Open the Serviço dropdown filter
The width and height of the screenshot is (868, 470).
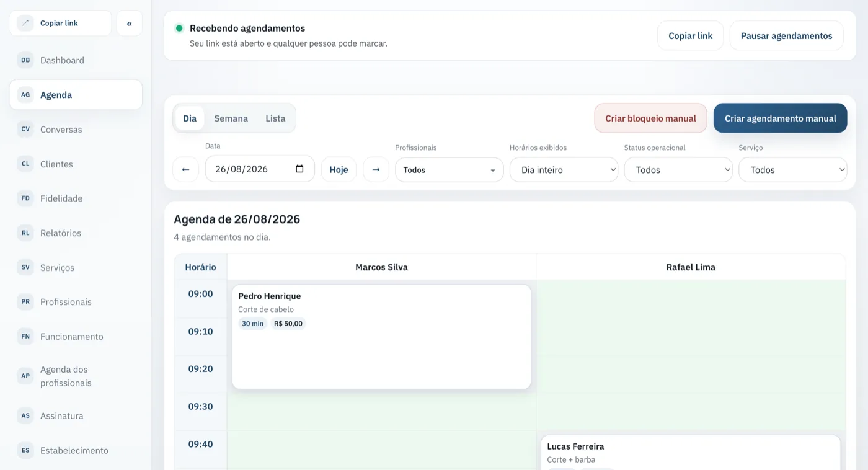(793, 170)
